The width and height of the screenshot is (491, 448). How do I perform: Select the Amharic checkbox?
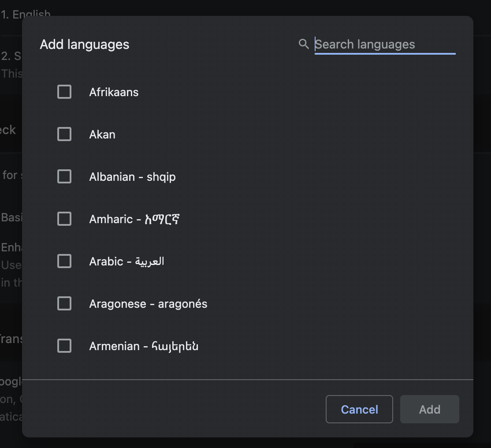pyautogui.click(x=64, y=219)
